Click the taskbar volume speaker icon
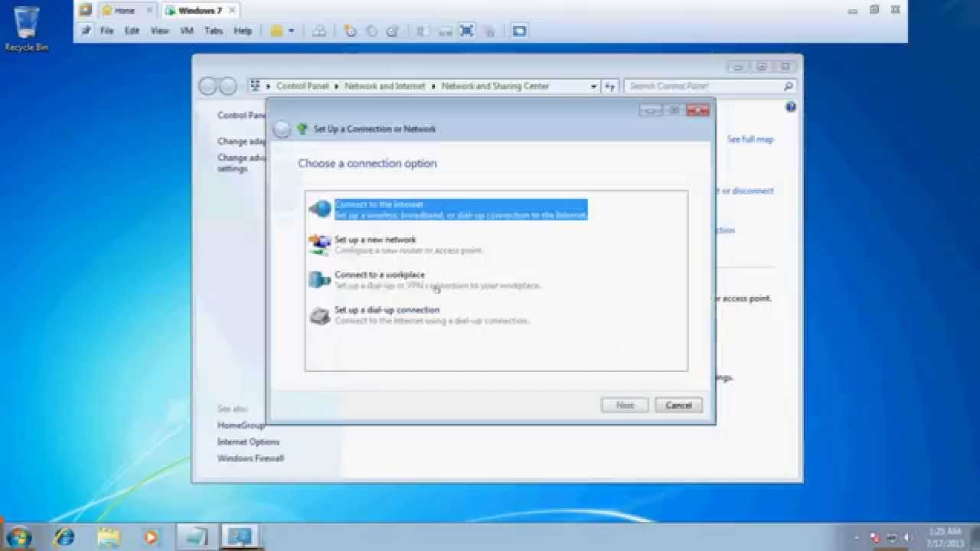This screenshot has width=980, height=551. pos(908,537)
